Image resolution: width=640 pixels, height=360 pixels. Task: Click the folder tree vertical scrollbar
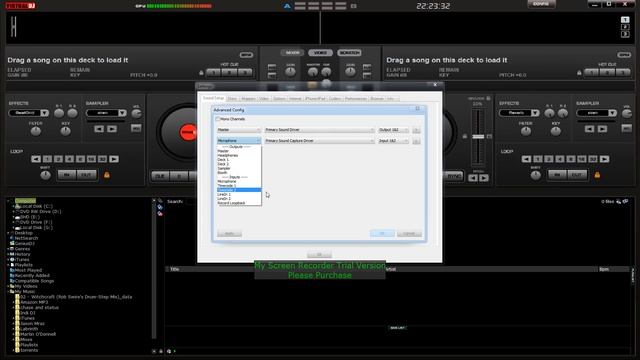pyautogui.click(x=154, y=269)
